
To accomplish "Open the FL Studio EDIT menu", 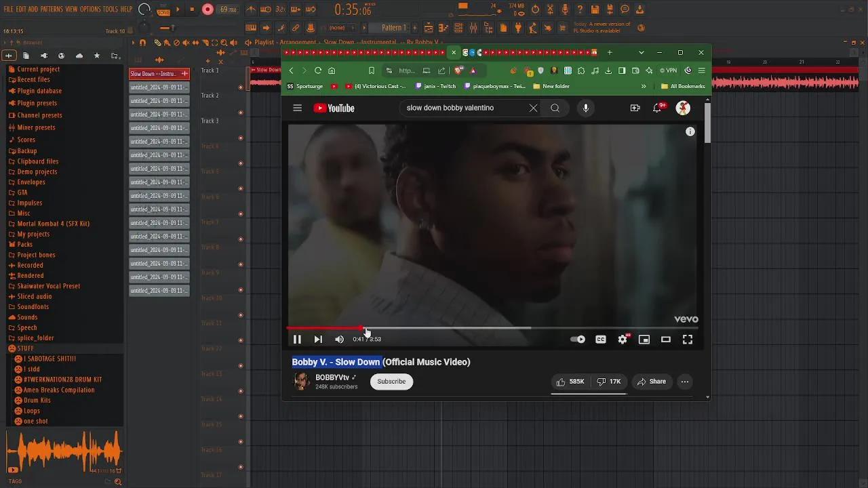I will point(21,9).
